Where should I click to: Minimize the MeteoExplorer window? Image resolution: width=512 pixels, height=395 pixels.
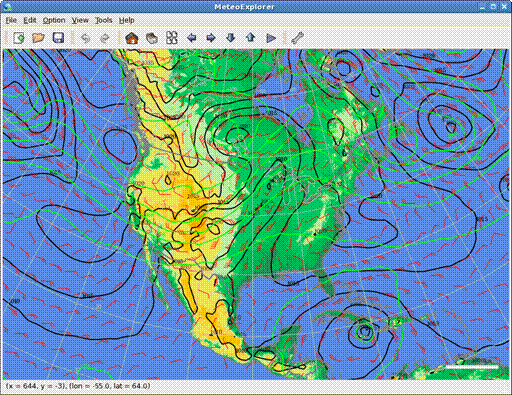482,7
